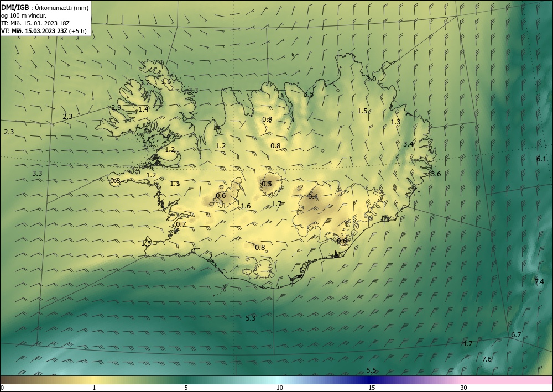This screenshot has height=392, width=553.
Task: Select the 6.7 value in the southeast
Action: [516, 334]
